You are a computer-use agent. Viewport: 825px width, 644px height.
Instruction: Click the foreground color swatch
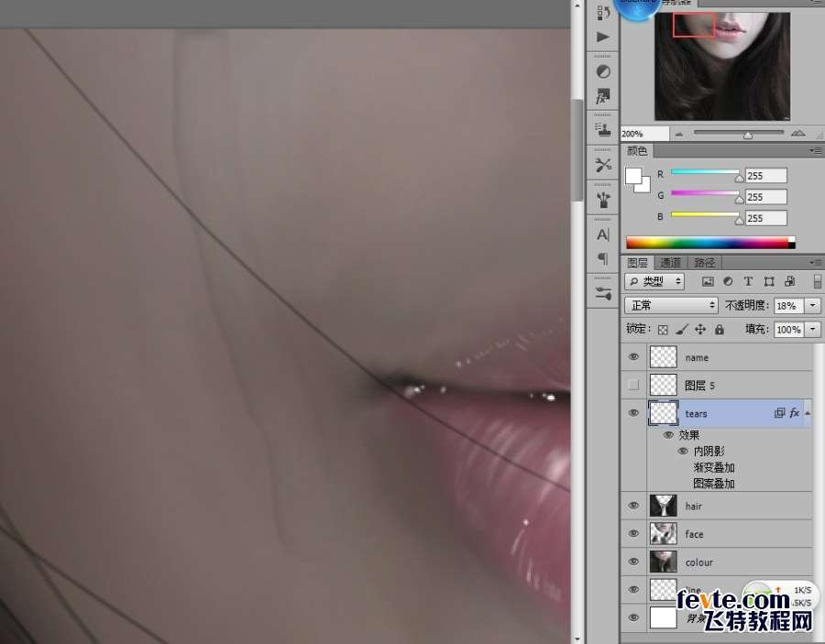click(x=633, y=175)
